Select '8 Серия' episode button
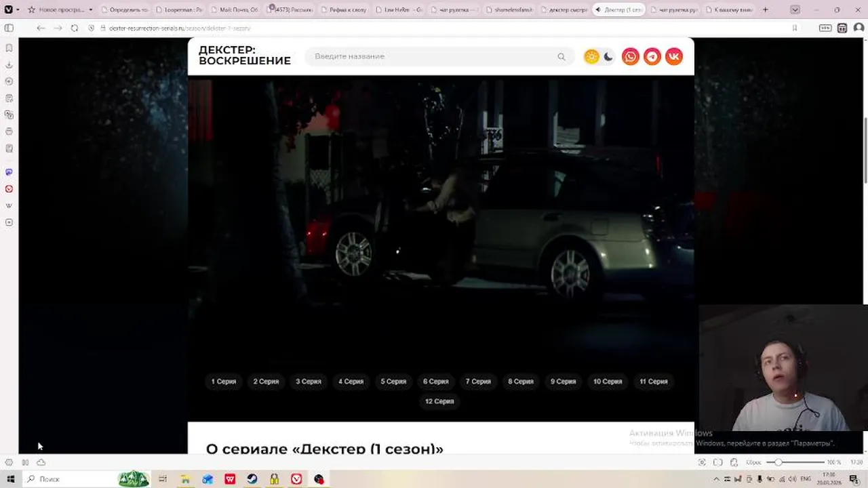Image resolution: width=868 pixels, height=488 pixels. pos(521,382)
